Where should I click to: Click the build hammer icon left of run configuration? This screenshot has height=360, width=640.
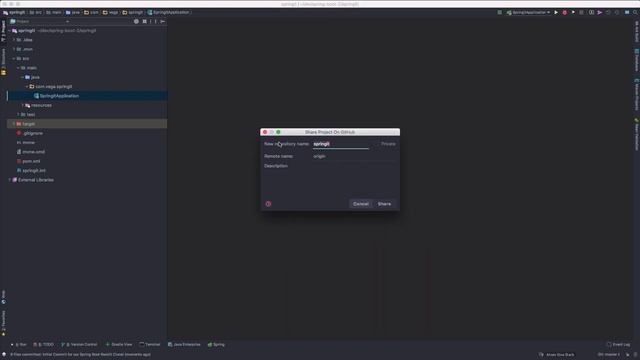pyautogui.click(x=500, y=13)
